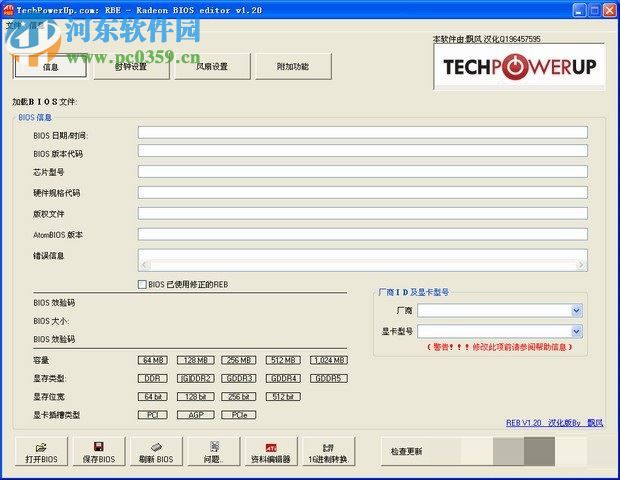The width and height of the screenshot is (620, 480).
Task: Click the 512 bit bus width indicator
Action: click(x=283, y=397)
